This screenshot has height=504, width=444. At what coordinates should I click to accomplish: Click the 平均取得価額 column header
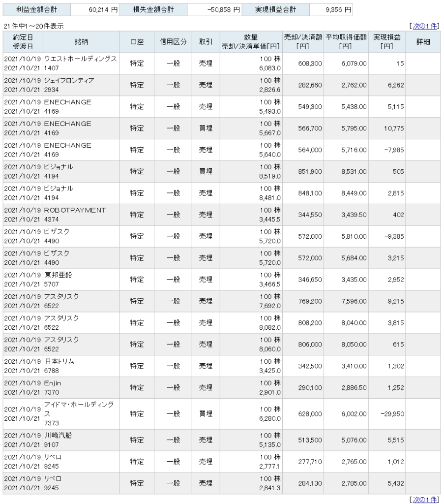pyautogui.click(x=346, y=42)
